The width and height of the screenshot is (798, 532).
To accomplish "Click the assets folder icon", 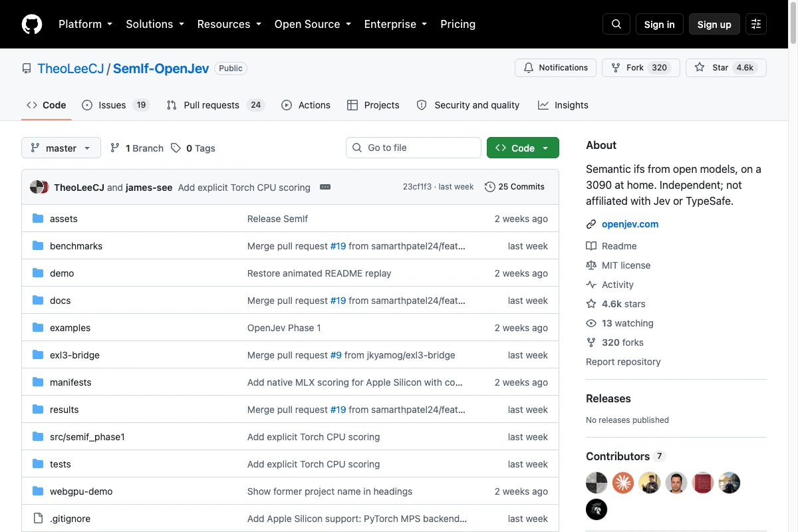I will click(38, 219).
